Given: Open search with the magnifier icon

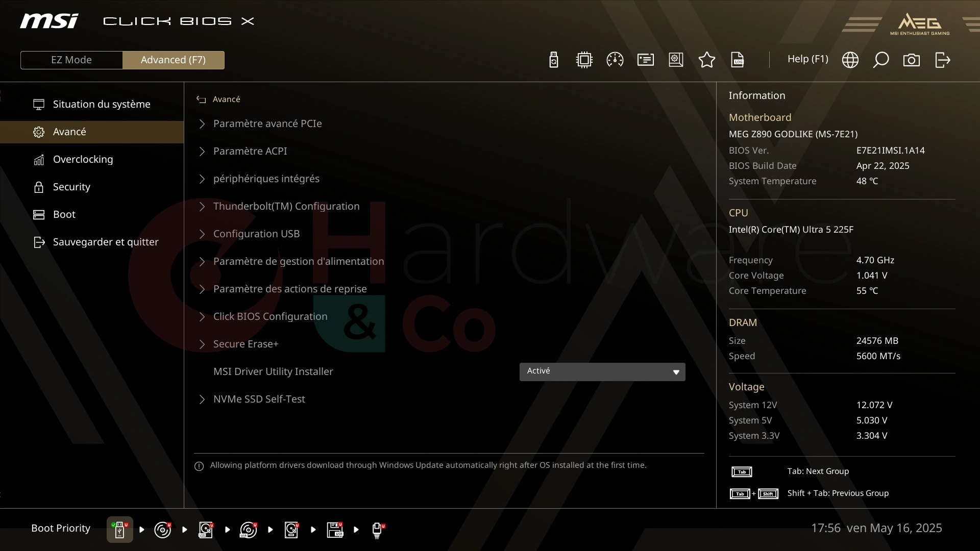Looking at the screenshot, I should (881, 60).
